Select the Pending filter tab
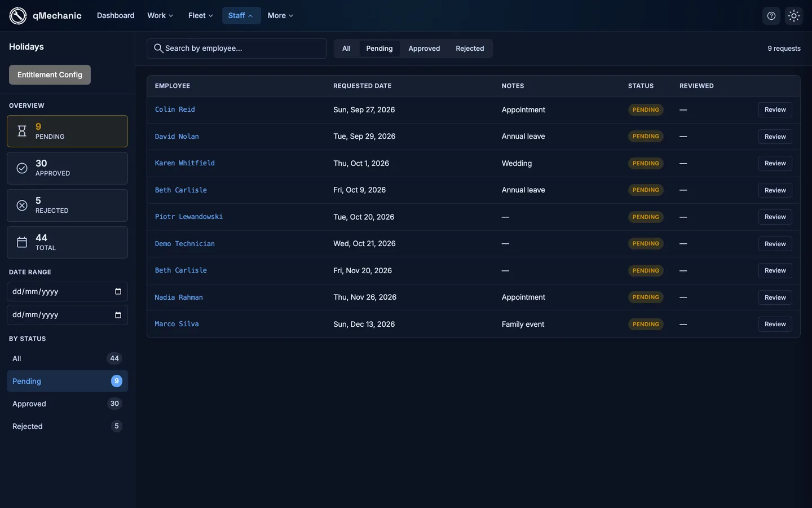Viewport: 812px width, 508px height. click(x=379, y=49)
